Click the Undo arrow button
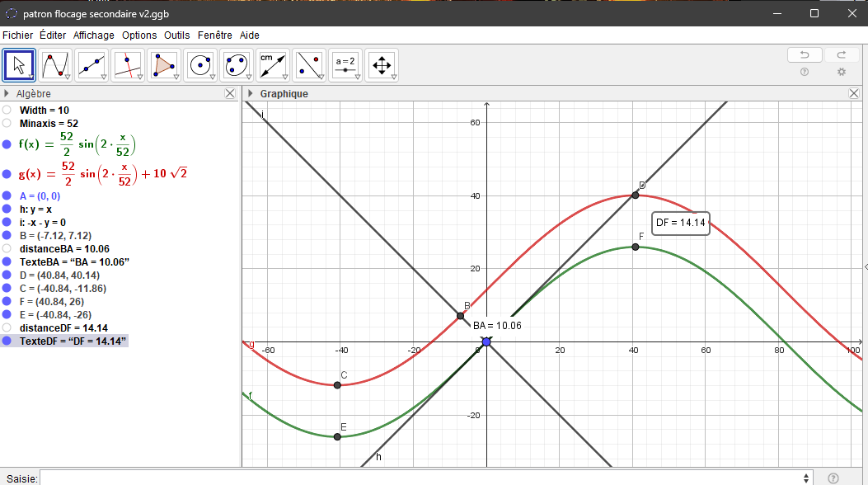Screen dimensions: 868x485 click(805, 54)
